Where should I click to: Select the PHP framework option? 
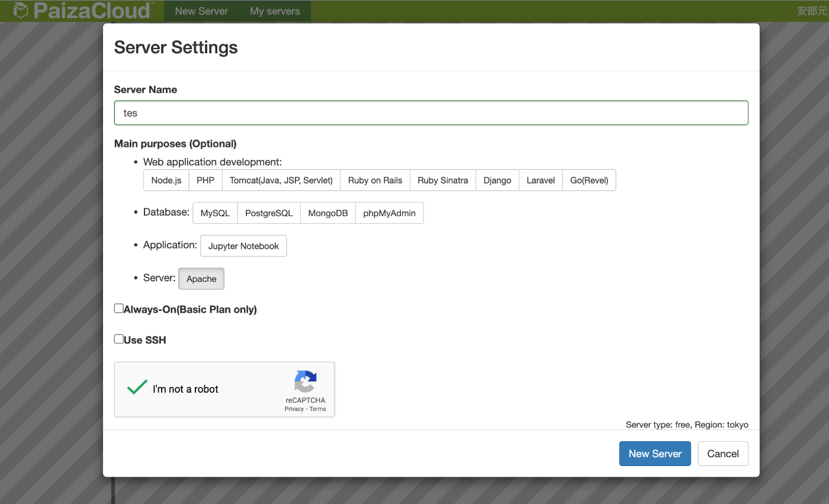pos(205,179)
